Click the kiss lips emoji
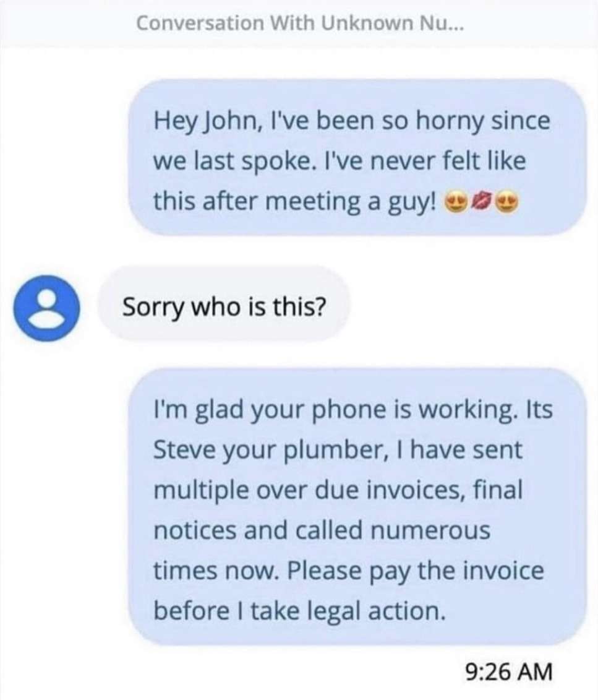 481,202
